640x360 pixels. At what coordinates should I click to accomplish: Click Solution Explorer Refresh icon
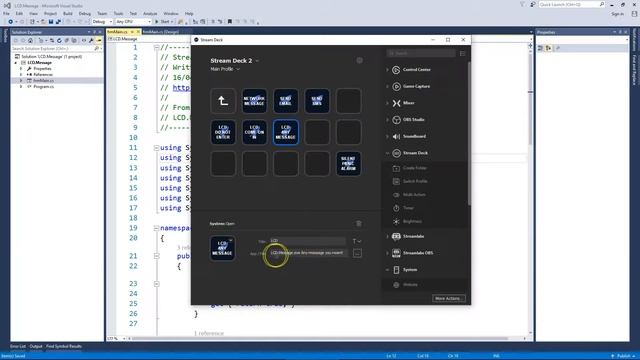click(x=59, y=40)
